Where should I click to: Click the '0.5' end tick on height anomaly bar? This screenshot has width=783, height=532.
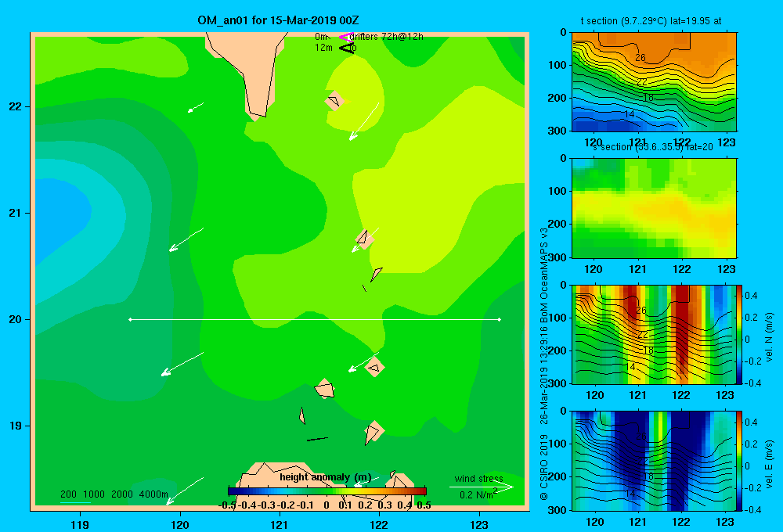[424, 505]
